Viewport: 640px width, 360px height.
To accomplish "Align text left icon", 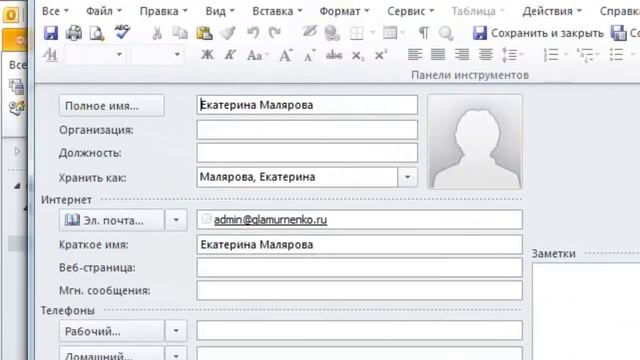I will click(x=415, y=54).
